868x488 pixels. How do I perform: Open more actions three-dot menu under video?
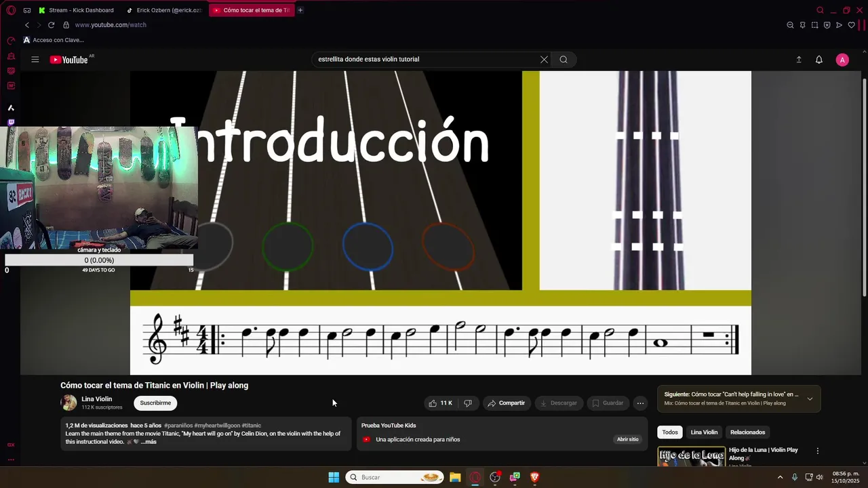640,403
